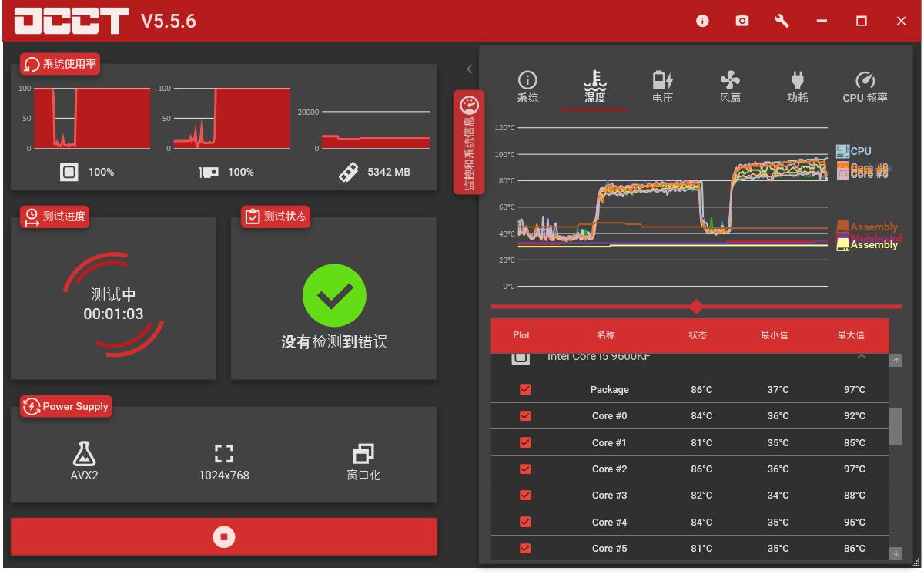Image resolution: width=924 pixels, height=578 pixels.
Task: Click the Package row name
Action: tap(610, 390)
